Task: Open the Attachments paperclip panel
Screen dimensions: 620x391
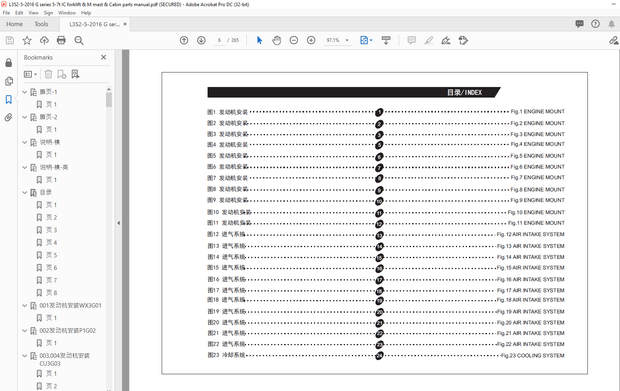Action: point(9,117)
